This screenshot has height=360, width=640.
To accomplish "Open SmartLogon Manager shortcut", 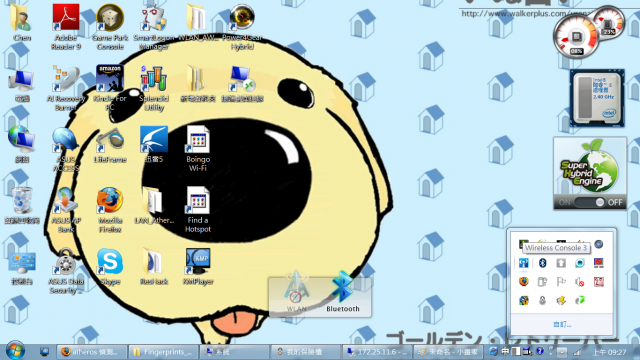I will pos(154,26).
